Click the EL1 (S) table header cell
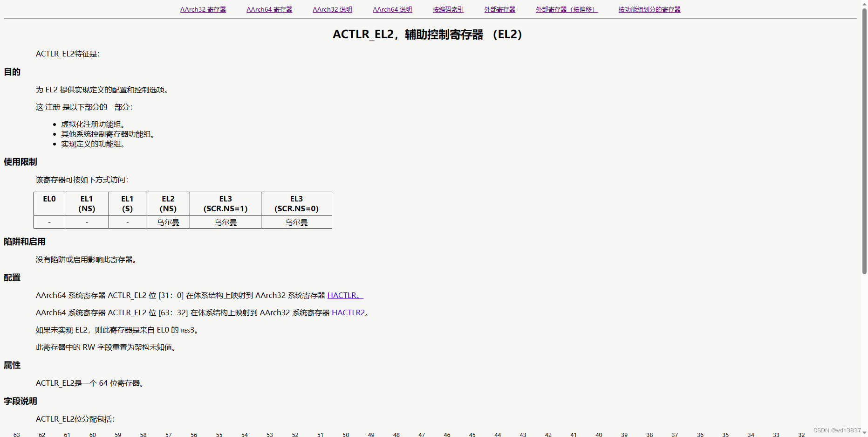The height and width of the screenshot is (437, 868). pos(127,204)
